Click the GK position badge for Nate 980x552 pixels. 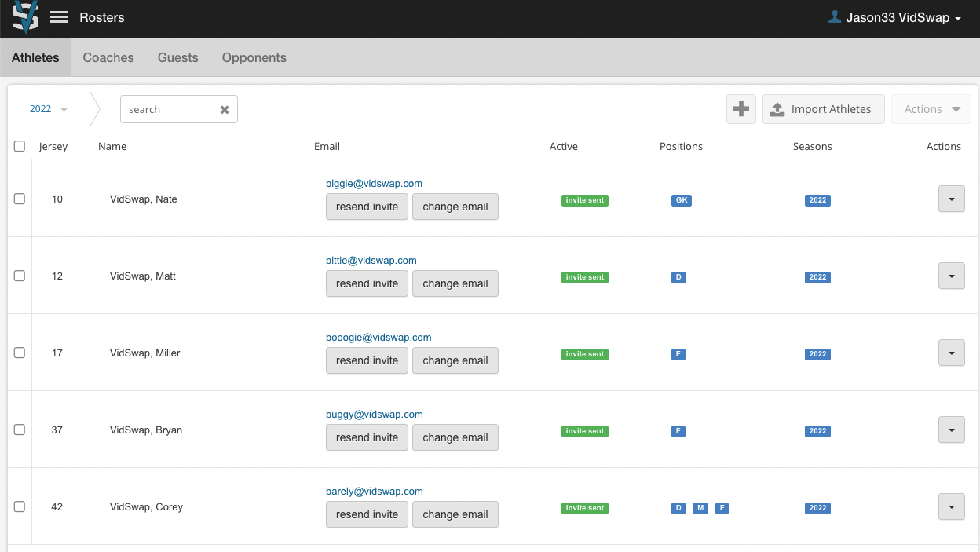pos(682,200)
